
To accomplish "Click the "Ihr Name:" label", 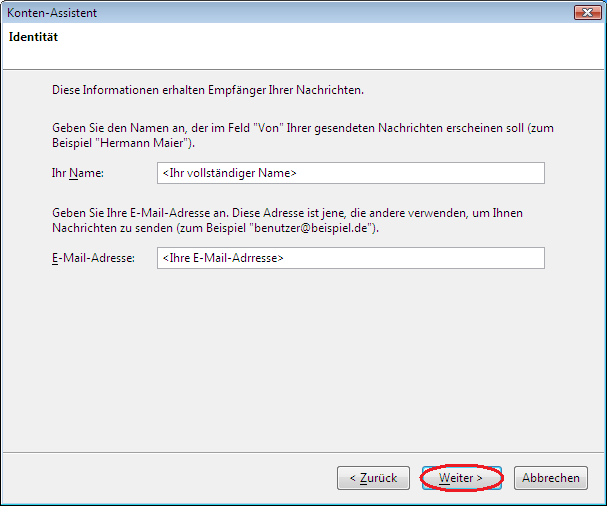I will (78, 173).
